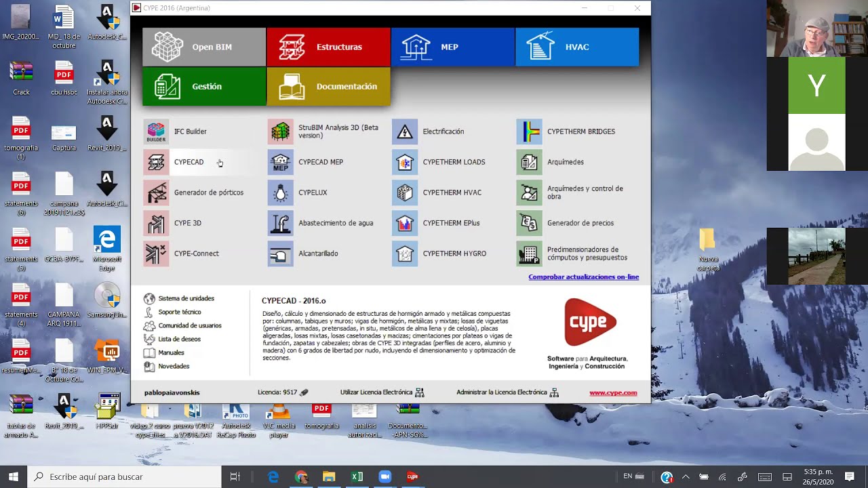
Task: Open Manuales link
Action: click(164, 352)
